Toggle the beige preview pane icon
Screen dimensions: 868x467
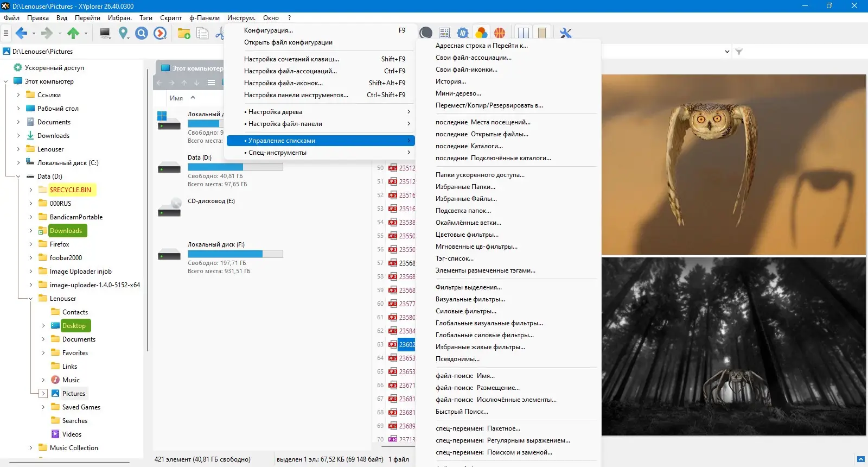click(x=542, y=34)
